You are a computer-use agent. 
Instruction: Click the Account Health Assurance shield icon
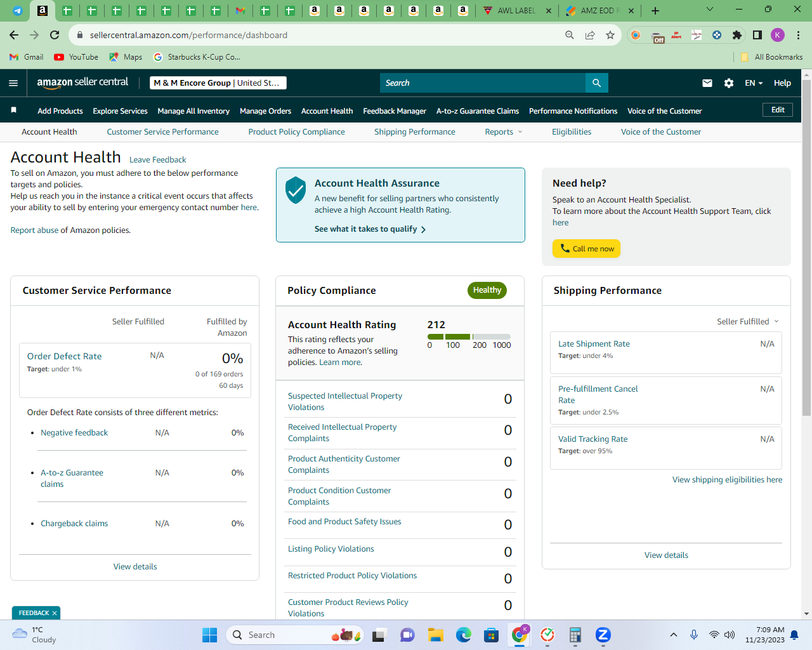pos(296,190)
